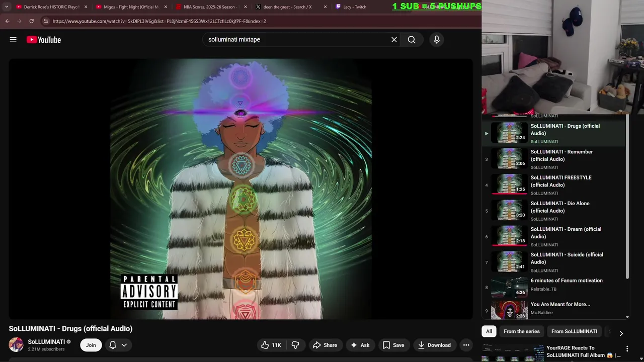
Task: Close the Derrick Rose tab
Action: pos(86,7)
